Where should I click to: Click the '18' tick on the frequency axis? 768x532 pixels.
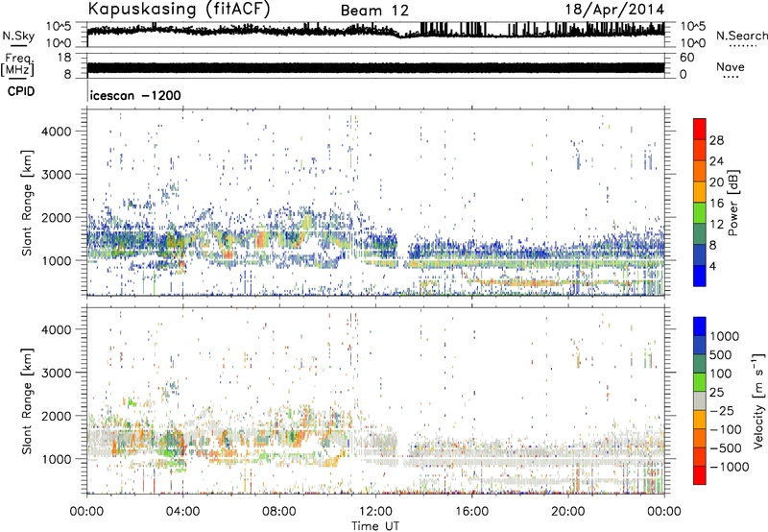[x=64, y=58]
